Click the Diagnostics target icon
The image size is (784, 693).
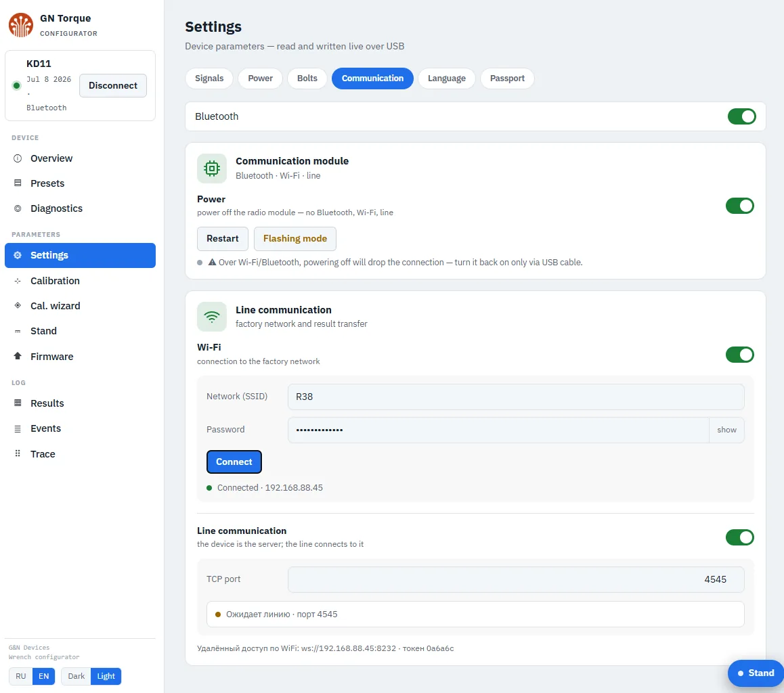pos(18,208)
